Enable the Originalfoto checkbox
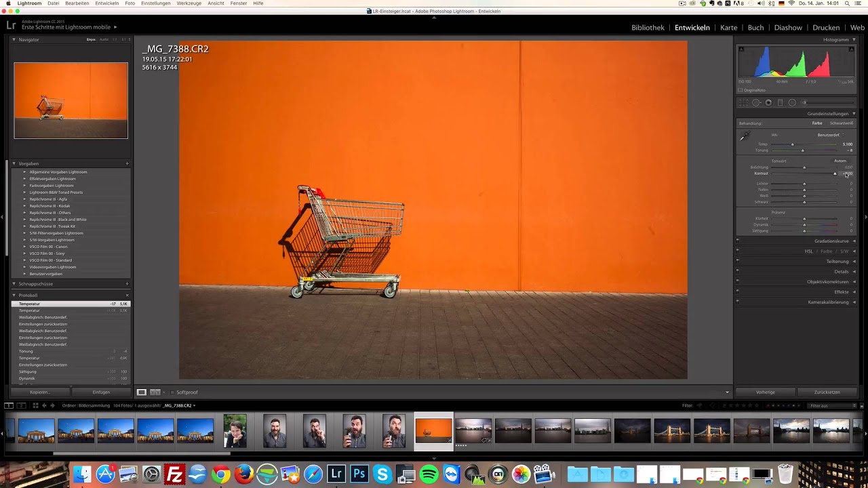The width and height of the screenshot is (868, 488). tap(741, 90)
